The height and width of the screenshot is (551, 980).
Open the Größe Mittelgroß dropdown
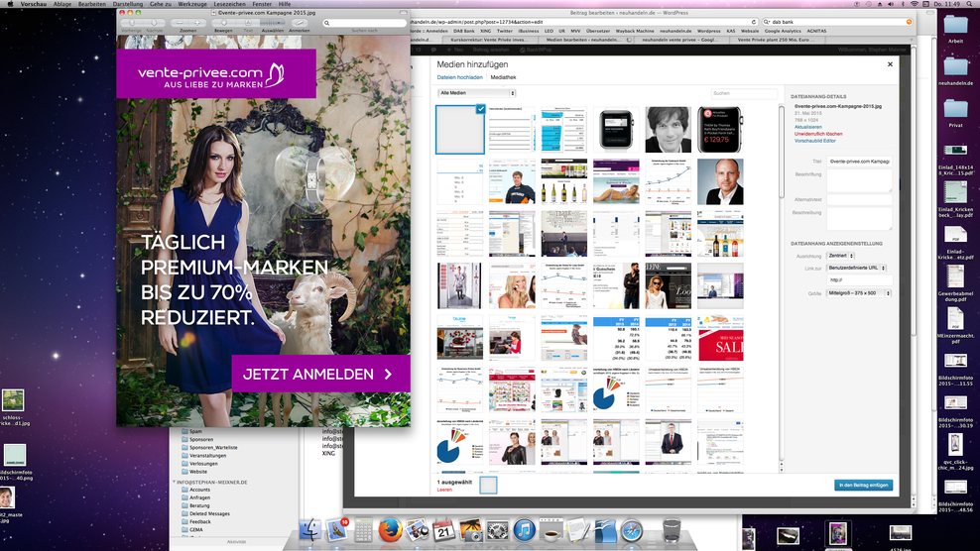click(859, 293)
